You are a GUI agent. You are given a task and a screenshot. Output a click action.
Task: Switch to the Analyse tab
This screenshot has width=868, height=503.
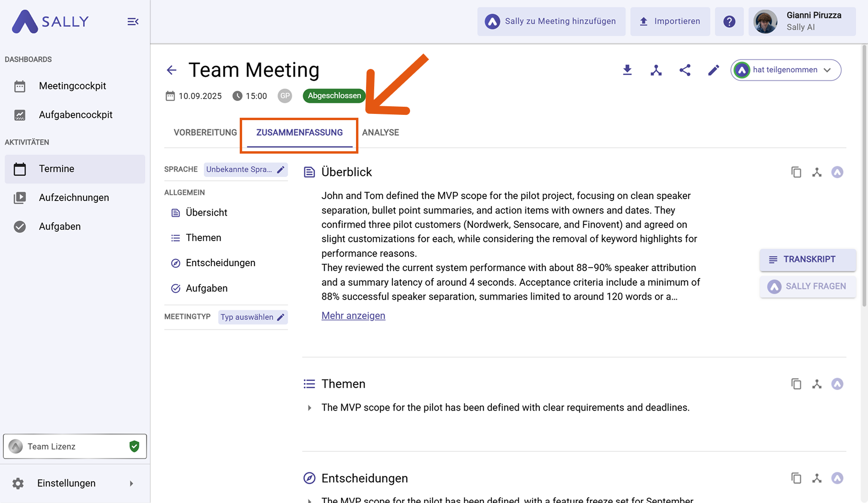(x=380, y=133)
